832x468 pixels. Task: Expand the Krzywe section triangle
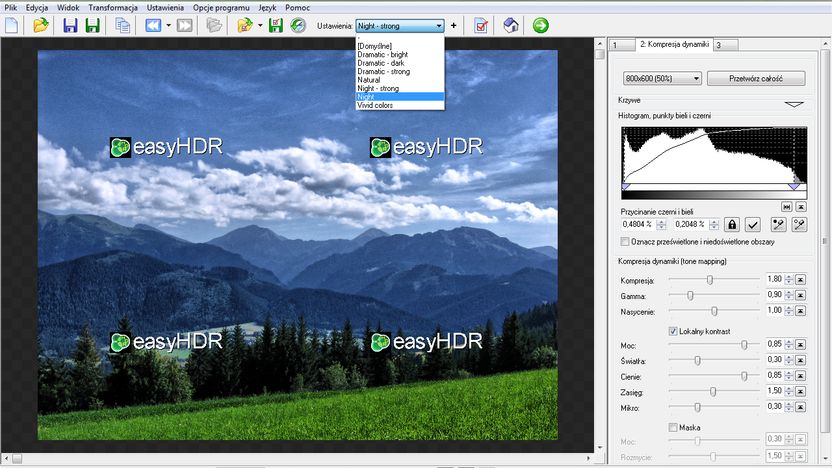point(794,104)
